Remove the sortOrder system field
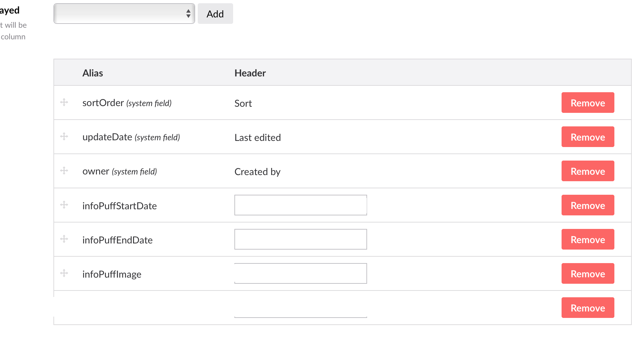The image size is (644, 345). (587, 103)
